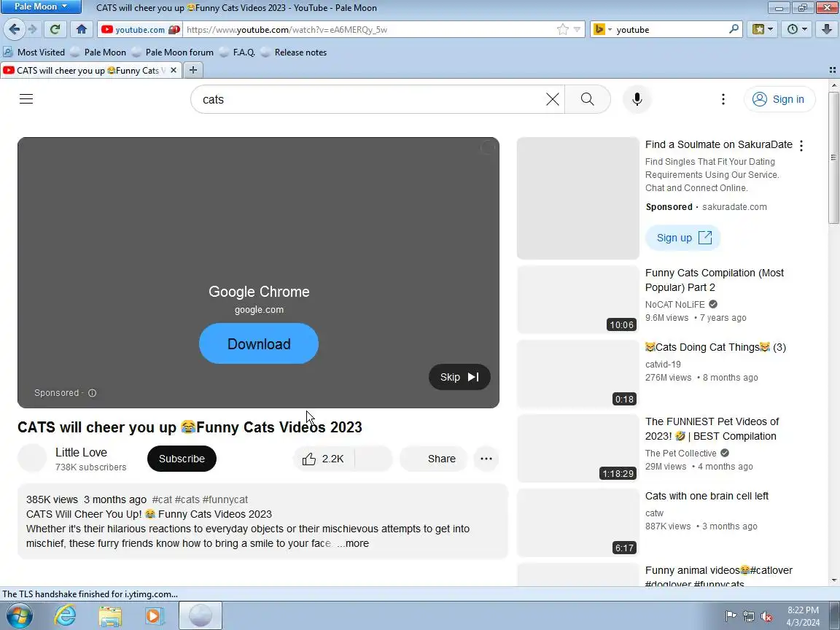Open the Pale Moon bookmark
Viewport: 840px width, 630px height.
98,52
